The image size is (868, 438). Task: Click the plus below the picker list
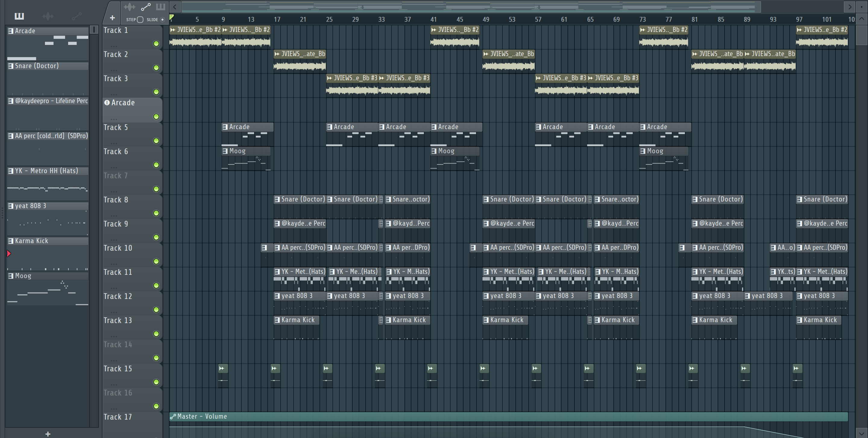coord(48,434)
